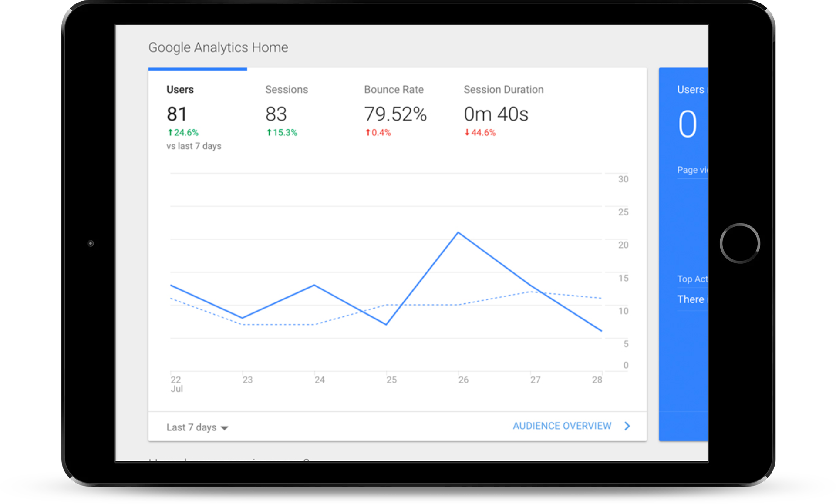
Task: Click the 28 date label on the axis
Action: (x=597, y=380)
